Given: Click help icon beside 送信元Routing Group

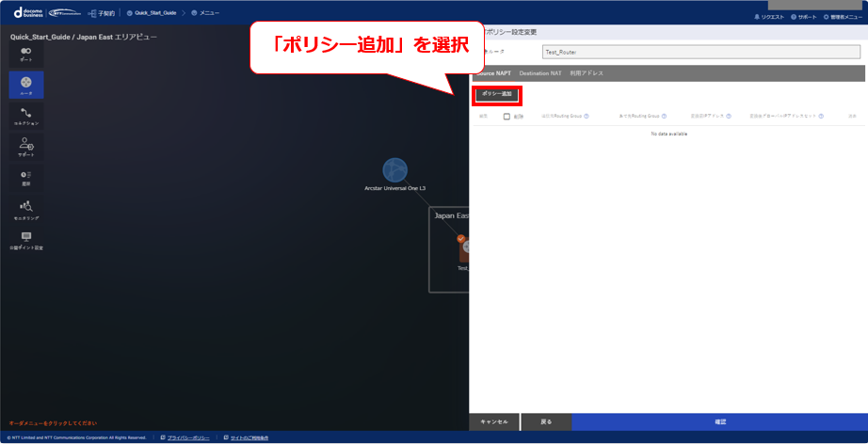Looking at the screenshot, I should pyautogui.click(x=587, y=117).
